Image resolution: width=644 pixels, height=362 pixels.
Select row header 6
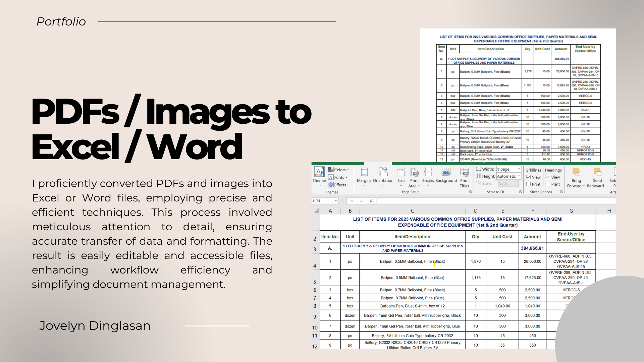pyautogui.click(x=315, y=290)
